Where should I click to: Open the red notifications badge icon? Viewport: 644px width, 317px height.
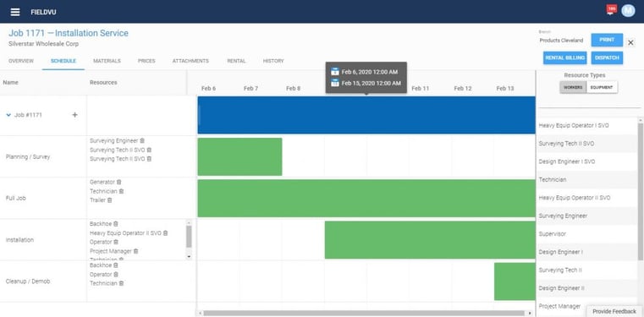click(x=612, y=9)
